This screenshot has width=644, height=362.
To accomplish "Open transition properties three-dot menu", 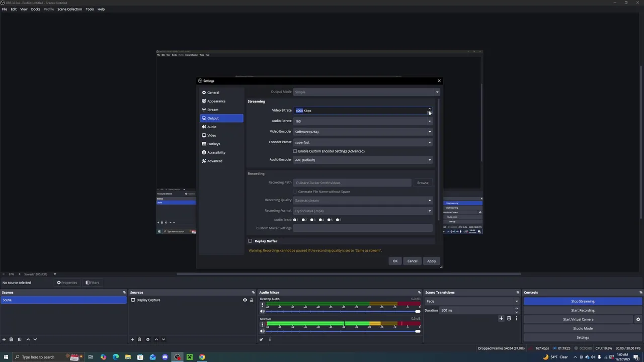I will (x=516, y=318).
